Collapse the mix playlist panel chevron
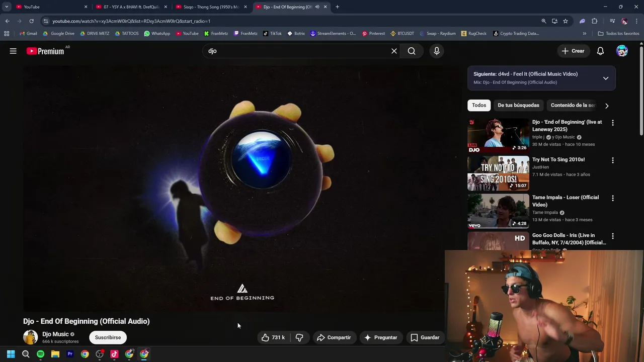Viewport: 644px width, 362px height. click(x=606, y=78)
